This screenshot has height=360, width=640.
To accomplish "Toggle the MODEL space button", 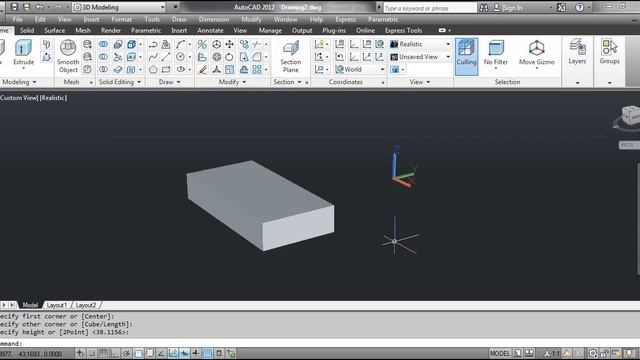I will 500,353.
